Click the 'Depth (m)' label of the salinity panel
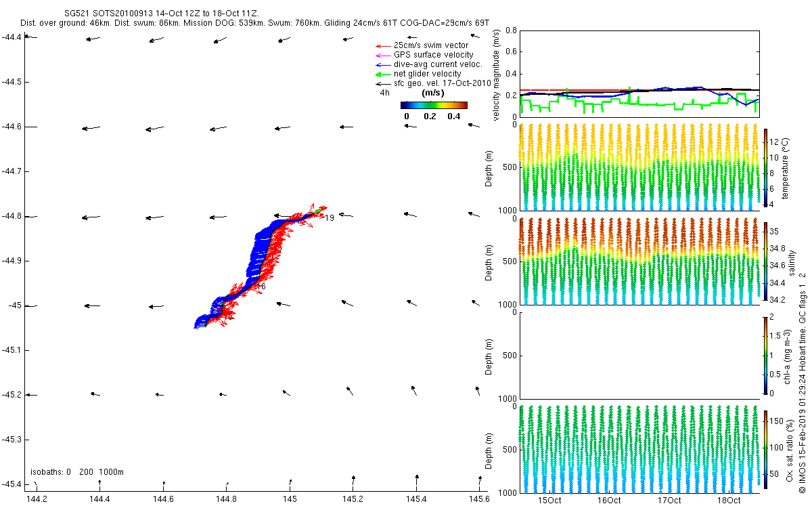This screenshot has width=812, height=508. 489,261
